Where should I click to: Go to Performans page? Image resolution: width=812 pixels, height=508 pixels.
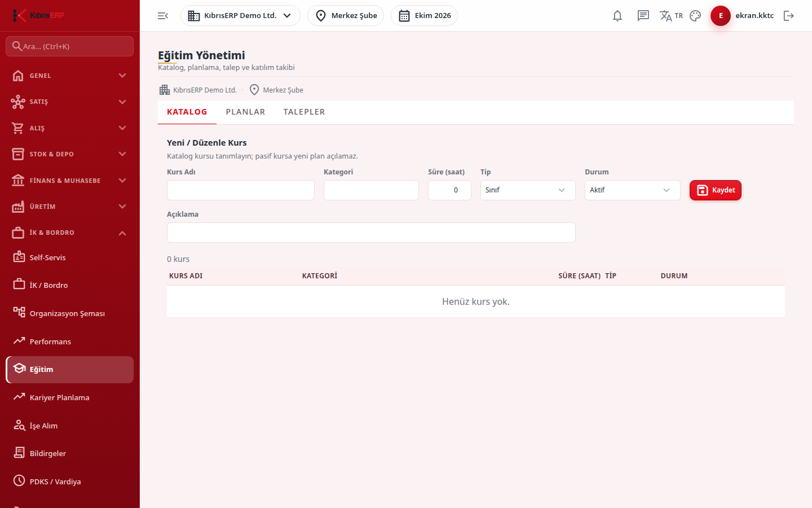(x=69, y=341)
